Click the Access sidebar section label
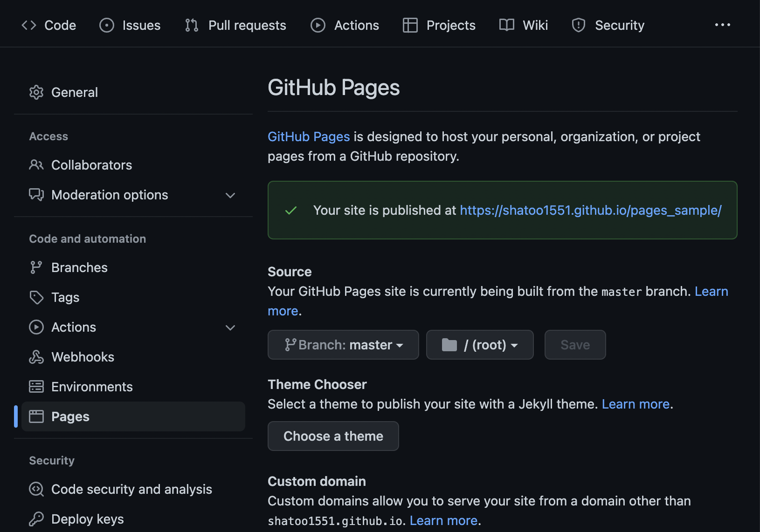This screenshot has height=532, width=760. coord(48,136)
